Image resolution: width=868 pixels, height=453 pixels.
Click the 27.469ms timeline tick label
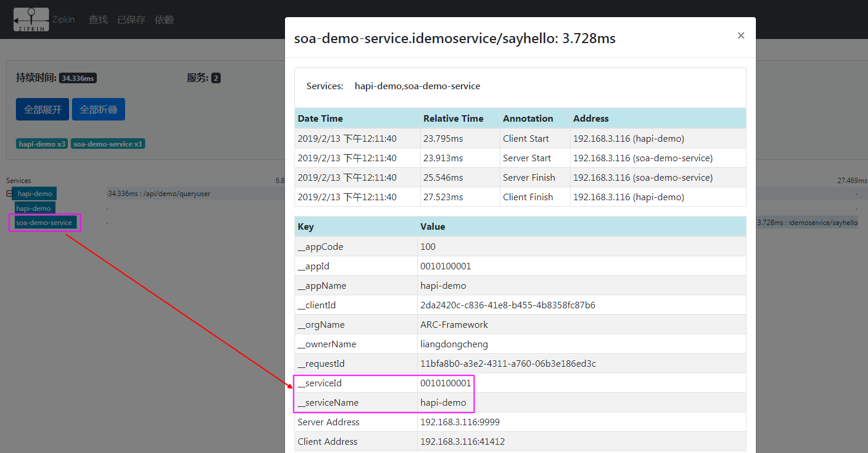[x=852, y=181]
